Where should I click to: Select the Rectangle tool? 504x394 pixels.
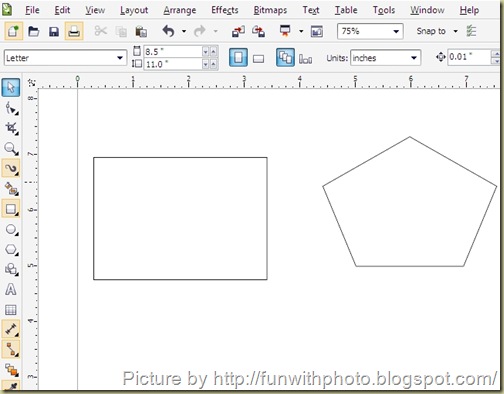[x=11, y=209]
